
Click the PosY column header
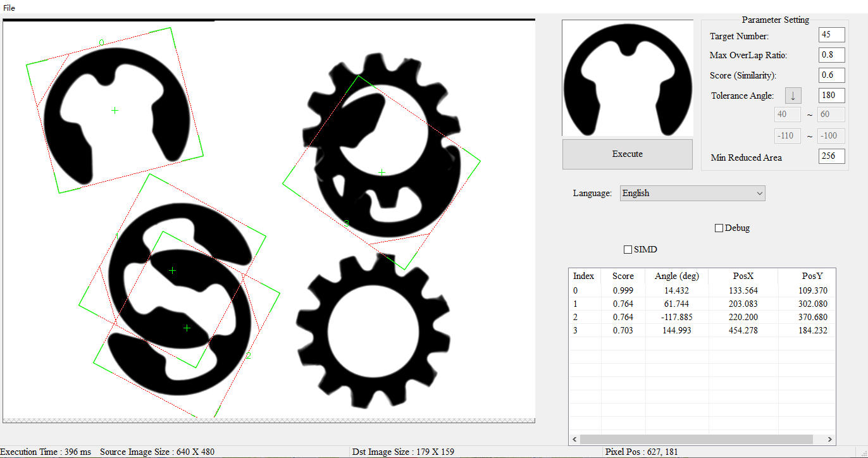coord(807,276)
